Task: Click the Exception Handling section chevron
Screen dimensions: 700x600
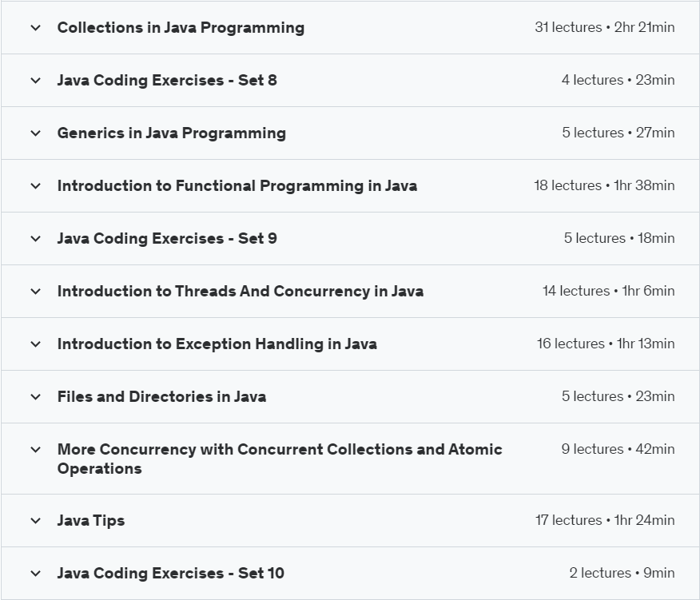Action: (x=35, y=344)
